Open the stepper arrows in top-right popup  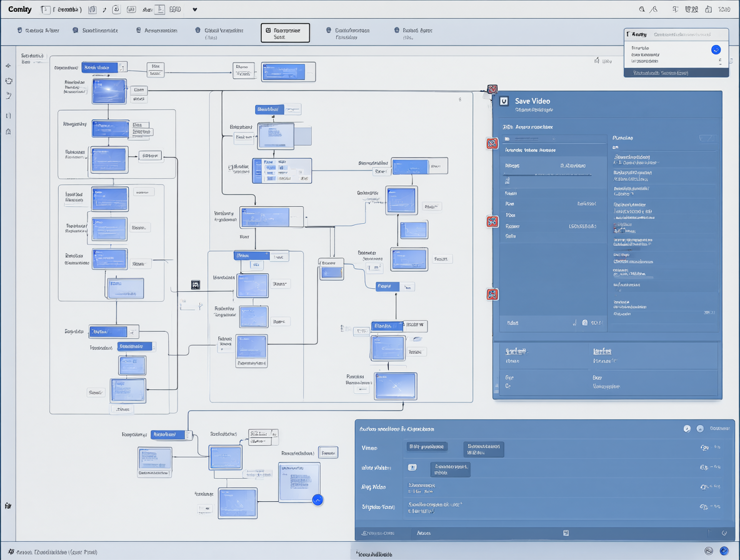click(720, 61)
